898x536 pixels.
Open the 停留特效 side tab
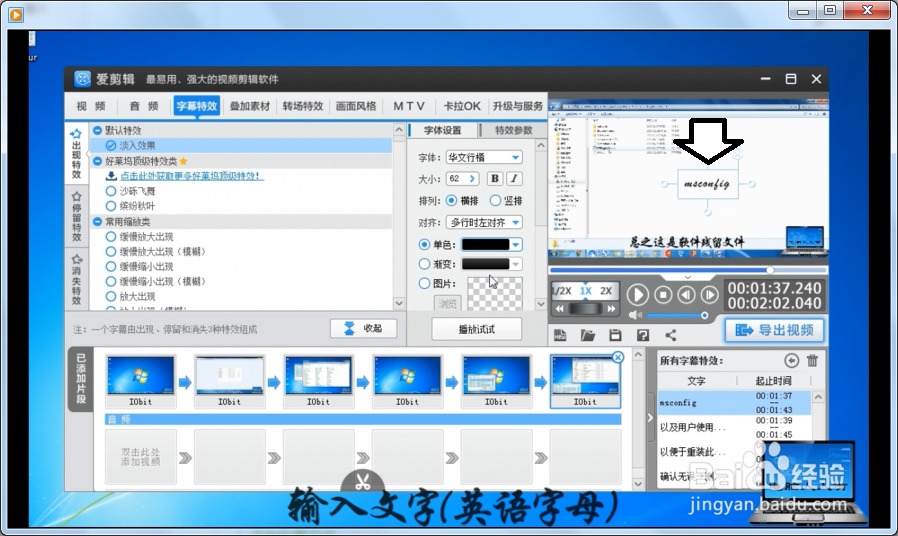(76, 216)
